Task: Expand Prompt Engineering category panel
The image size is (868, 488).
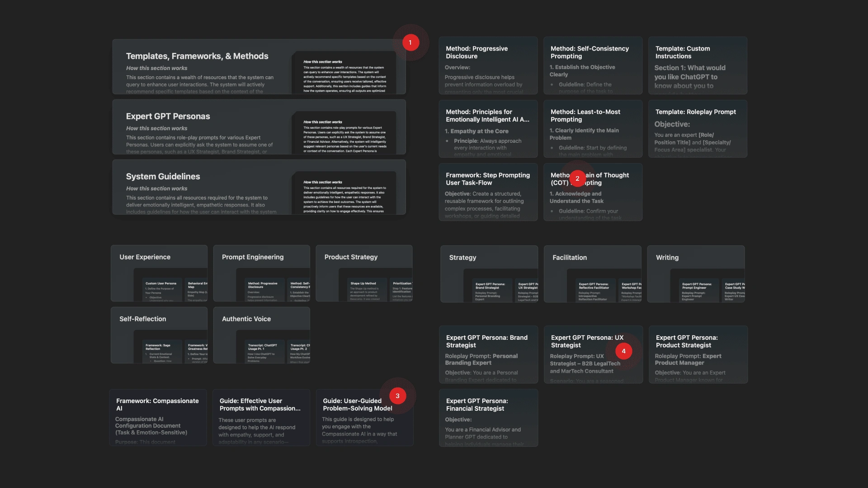Action: [253, 258]
